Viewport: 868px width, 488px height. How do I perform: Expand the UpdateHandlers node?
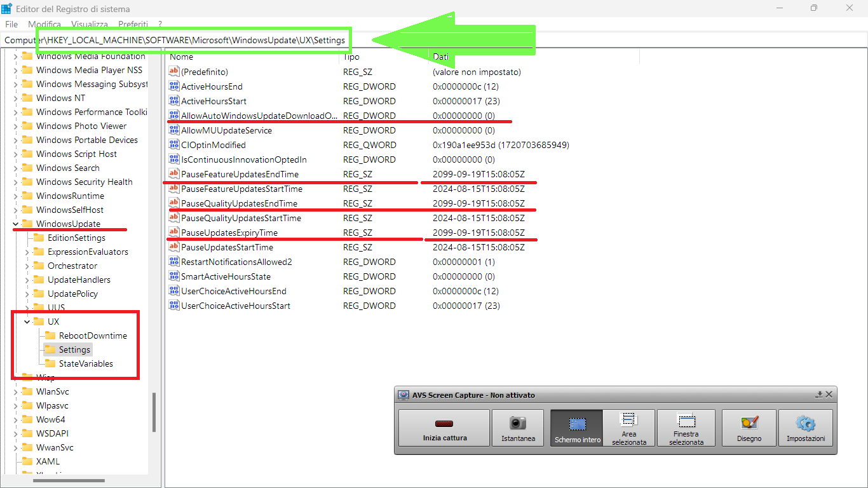[27, 280]
